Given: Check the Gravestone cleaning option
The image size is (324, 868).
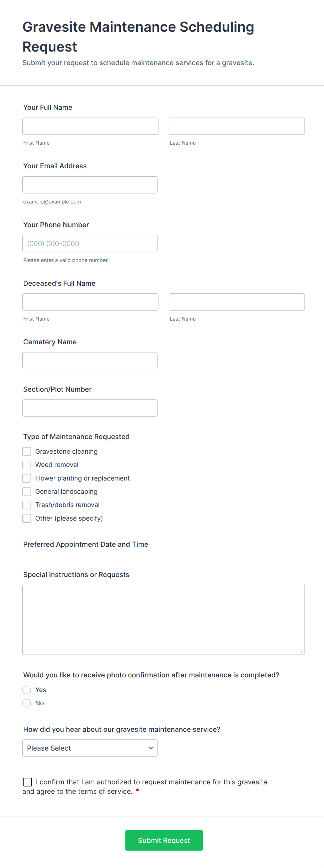Looking at the screenshot, I should tap(27, 452).
